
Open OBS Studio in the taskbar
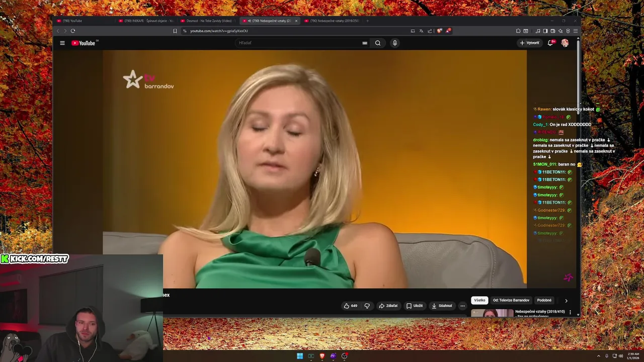[x=344, y=356]
